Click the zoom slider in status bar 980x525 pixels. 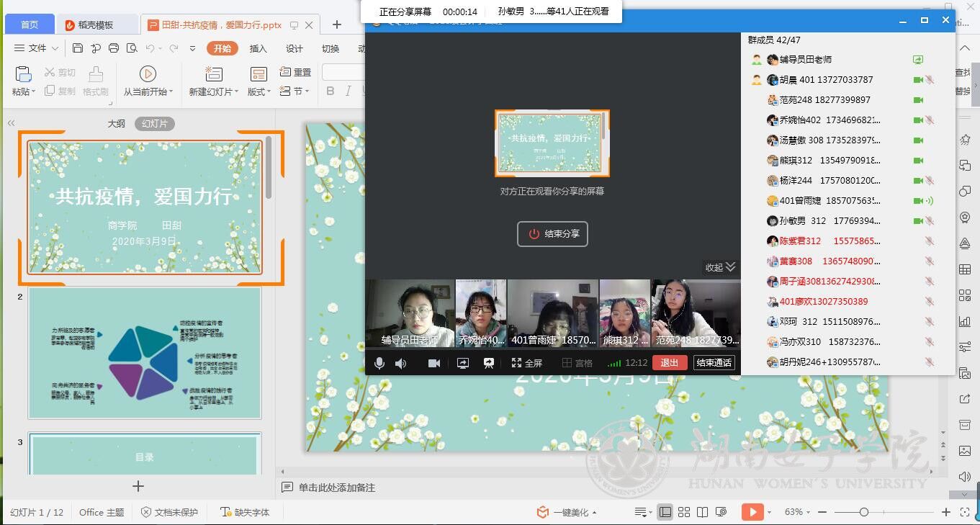coord(863,512)
